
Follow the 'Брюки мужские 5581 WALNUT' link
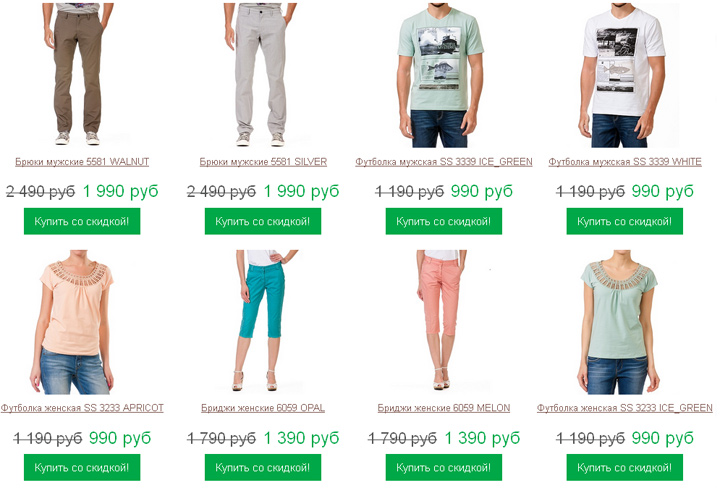[82, 162]
